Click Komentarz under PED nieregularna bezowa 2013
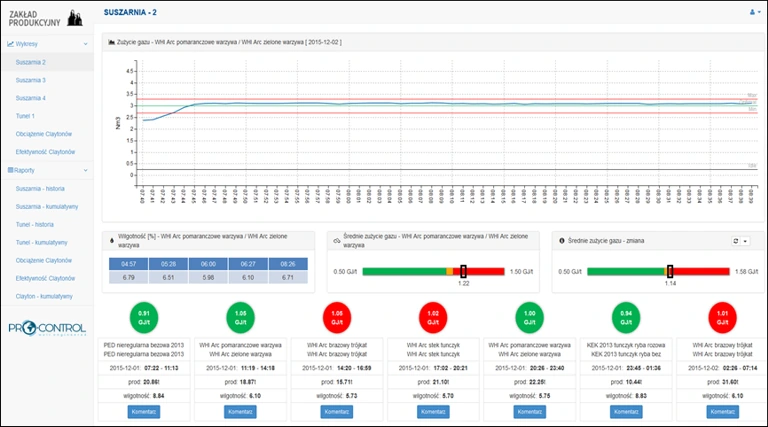The width and height of the screenshot is (768, 427). 144,411
